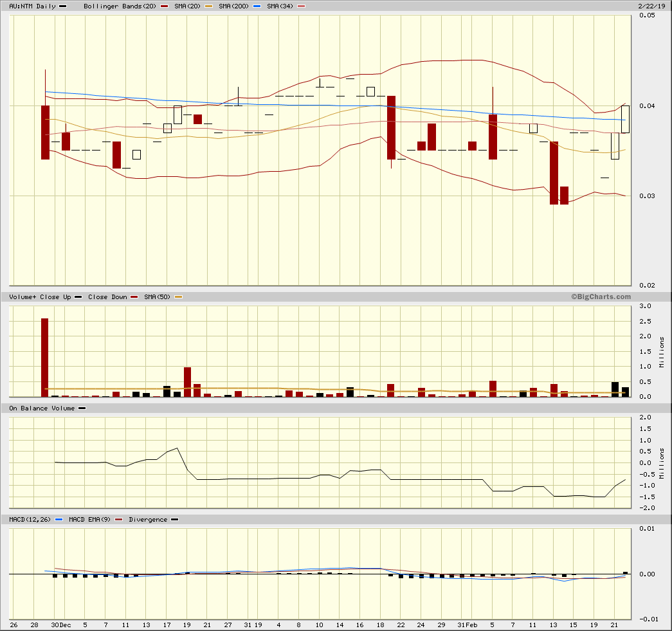
Task: Click the red Close Down legend swatch
Action: (134, 297)
